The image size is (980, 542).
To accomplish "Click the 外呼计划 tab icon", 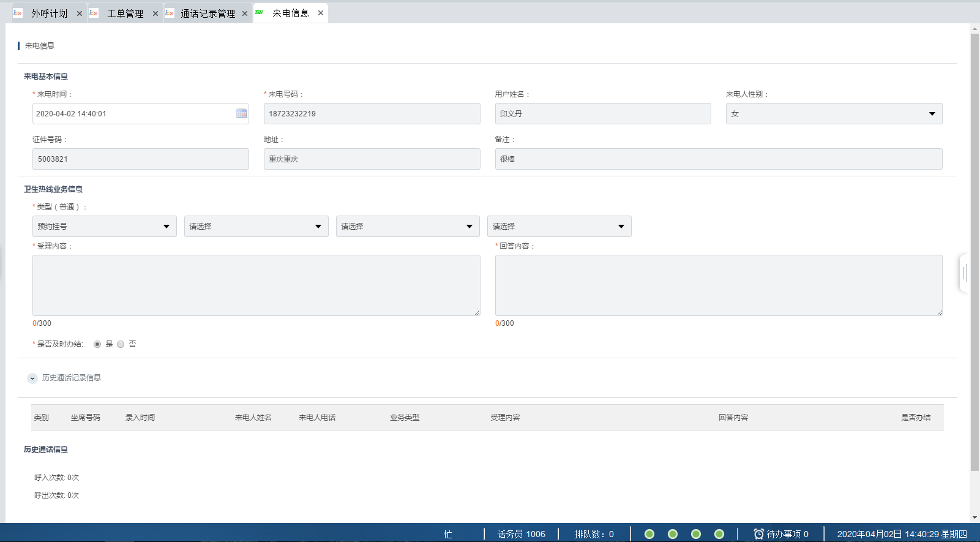I will pos(18,13).
